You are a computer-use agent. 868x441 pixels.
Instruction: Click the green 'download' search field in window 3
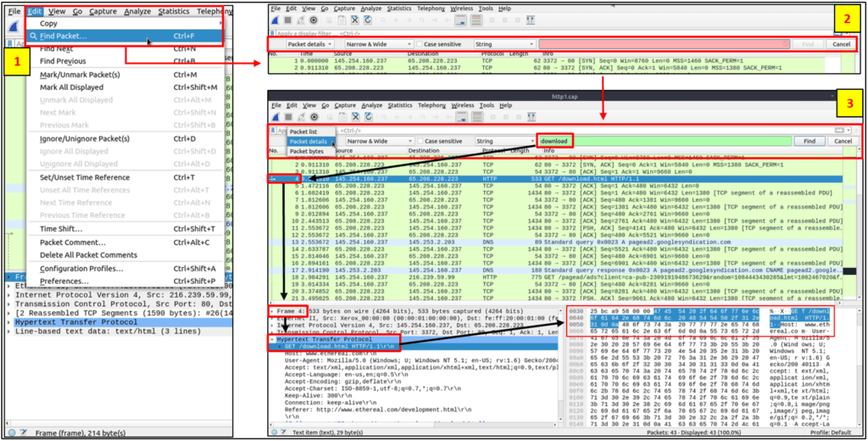tap(665, 142)
